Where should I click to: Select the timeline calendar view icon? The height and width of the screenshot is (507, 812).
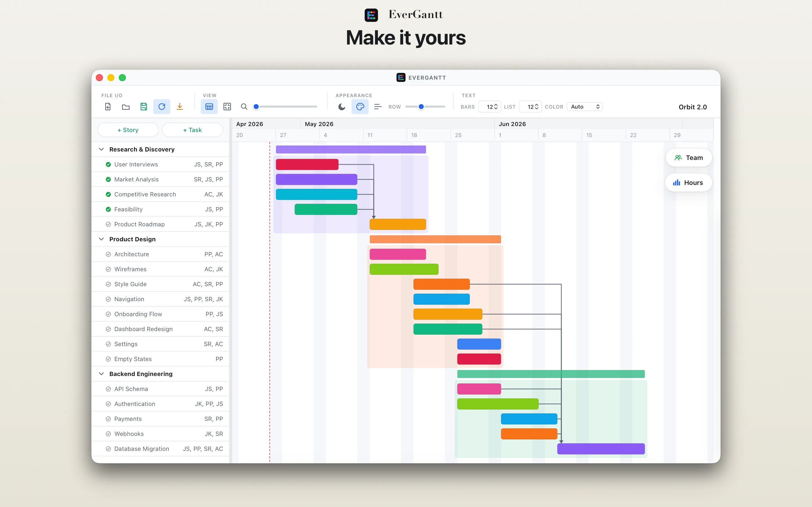click(209, 107)
